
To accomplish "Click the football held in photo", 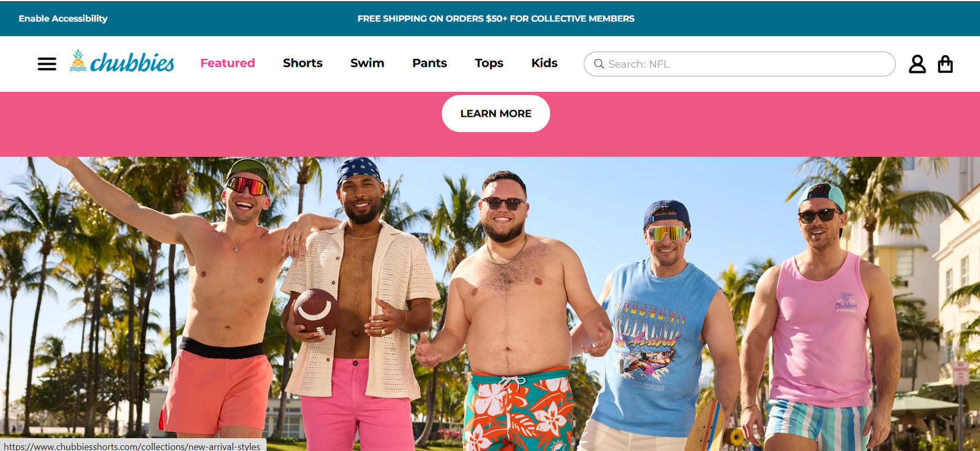I will [x=316, y=311].
